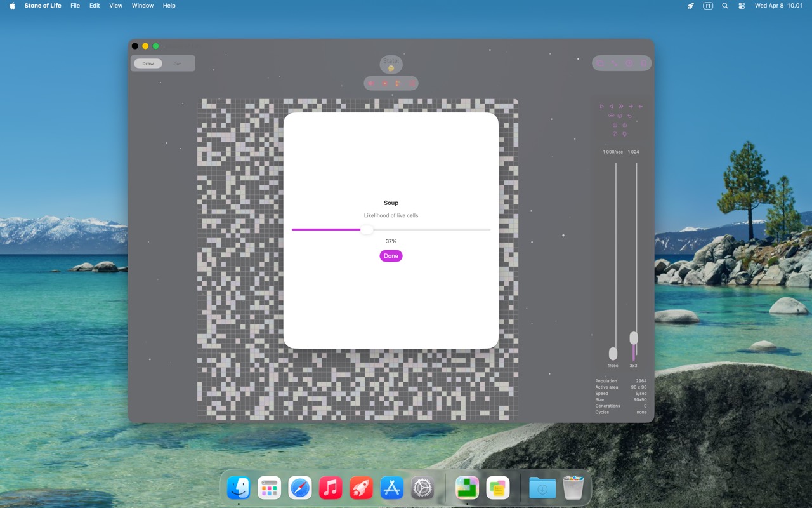Image resolution: width=812 pixels, height=508 pixels.
Task: Click the undo arrow icon
Action: 630,116
